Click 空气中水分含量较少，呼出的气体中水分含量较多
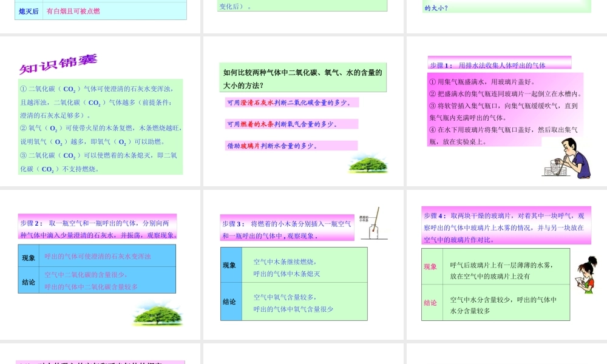This screenshot has width=607, height=364. coord(503,305)
